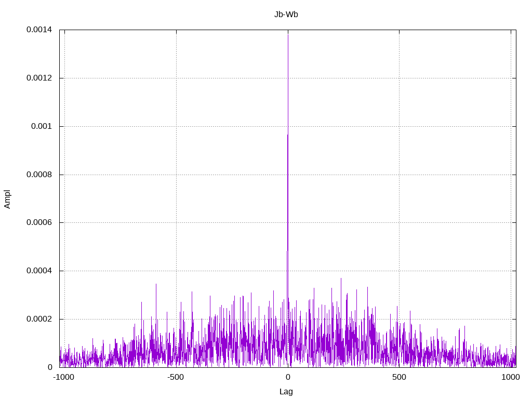The image size is (532, 399).
Task: Click the y-axis tick label 0.0002
Action: click(39, 319)
